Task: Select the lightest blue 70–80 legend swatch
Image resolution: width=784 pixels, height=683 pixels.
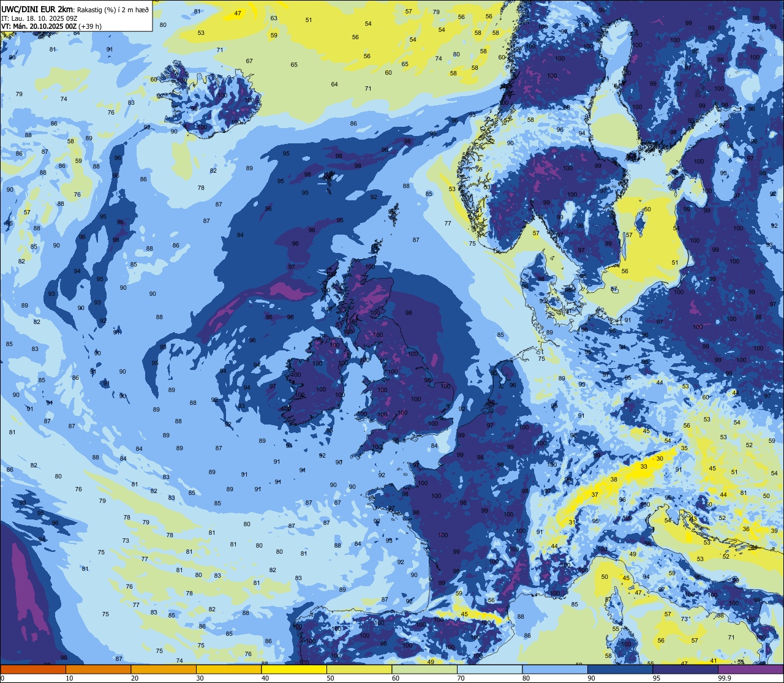Action: (489, 669)
